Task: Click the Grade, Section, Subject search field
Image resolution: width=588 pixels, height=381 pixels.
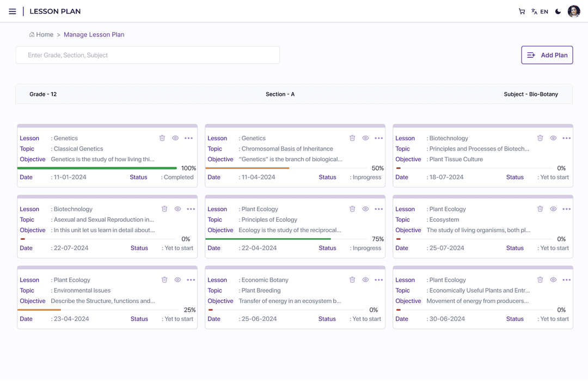Action: [148, 55]
